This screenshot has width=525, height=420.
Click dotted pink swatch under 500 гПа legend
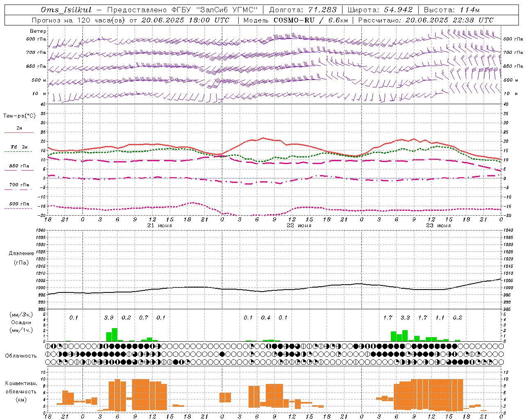18,209
